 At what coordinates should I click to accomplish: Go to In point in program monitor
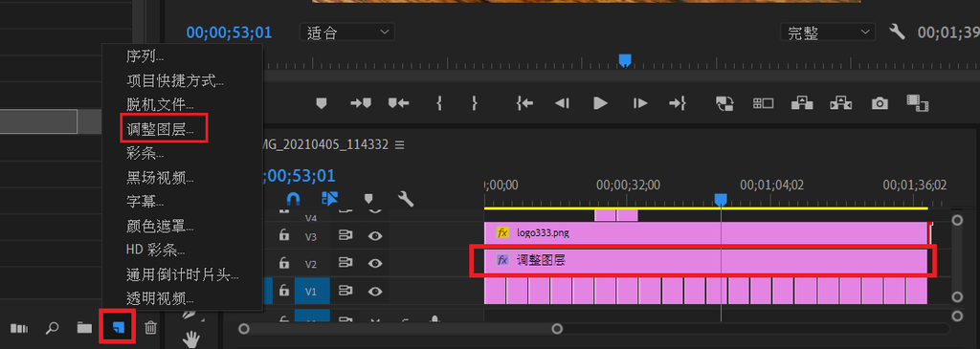click(525, 103)
